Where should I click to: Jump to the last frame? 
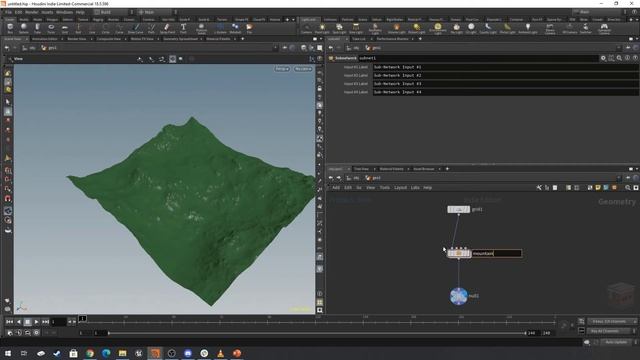(45, 322)
